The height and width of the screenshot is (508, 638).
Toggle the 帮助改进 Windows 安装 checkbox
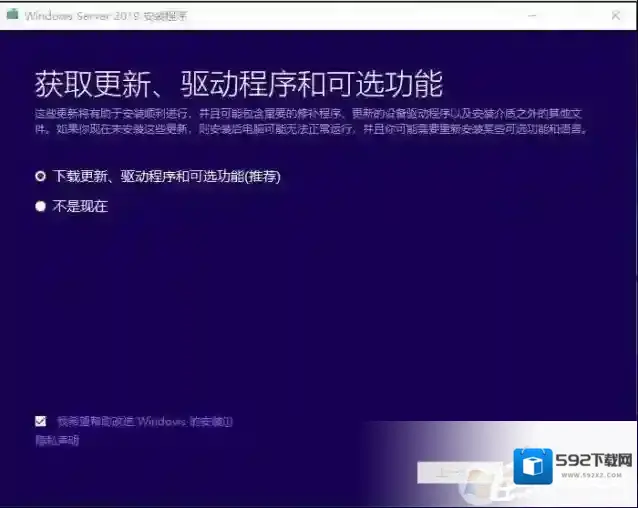point(41,421)
